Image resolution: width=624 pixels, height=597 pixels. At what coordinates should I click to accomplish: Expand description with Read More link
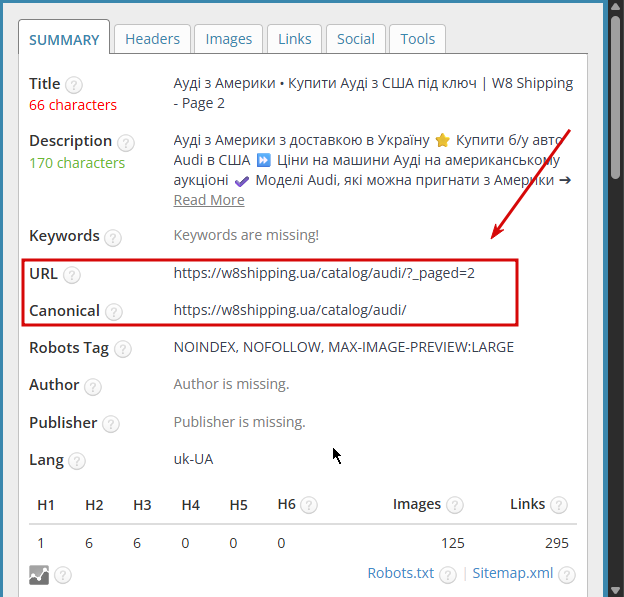(209, 200)
